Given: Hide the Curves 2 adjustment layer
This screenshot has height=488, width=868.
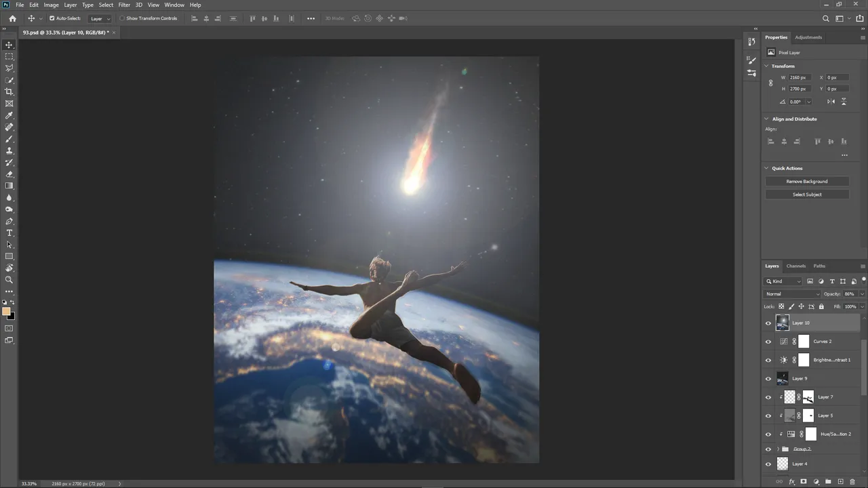Looking at the screenshot, I should [x=768, y=342].
